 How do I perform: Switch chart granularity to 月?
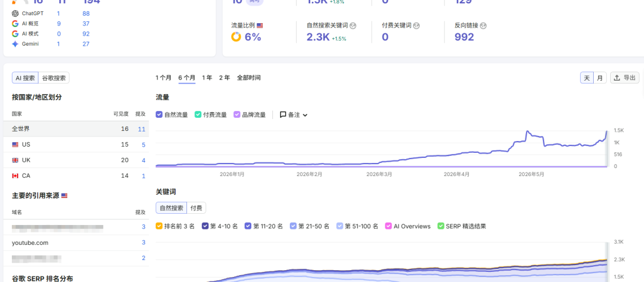[600, 77]
